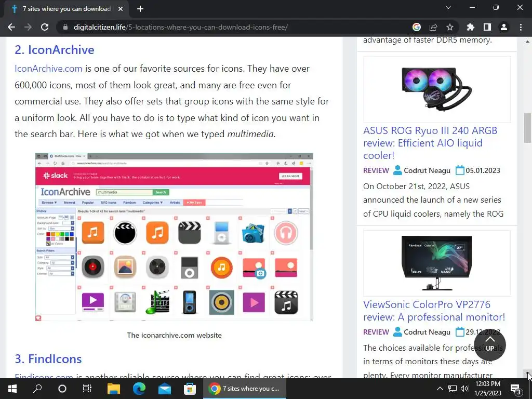Viewport: 532px width, 399px height.
Task: Open the '3. FindIcons' heading link
Action: click(x=48, y=359)
